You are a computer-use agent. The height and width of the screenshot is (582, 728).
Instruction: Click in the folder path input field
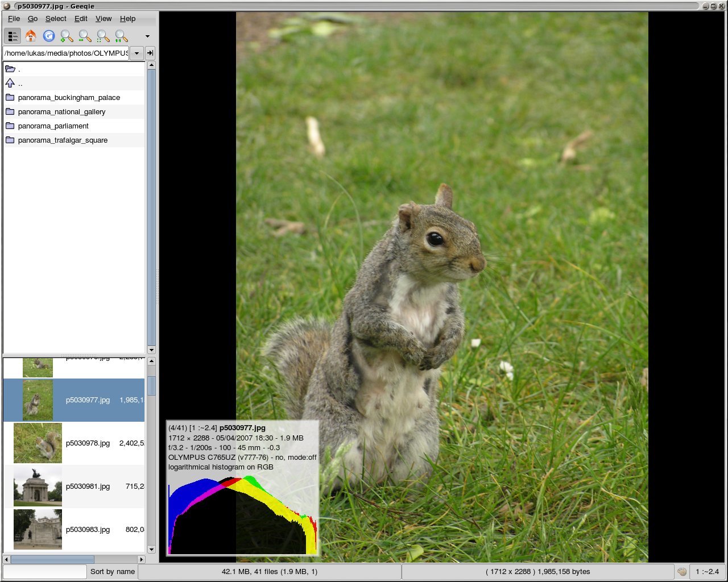tap(66, 53)
